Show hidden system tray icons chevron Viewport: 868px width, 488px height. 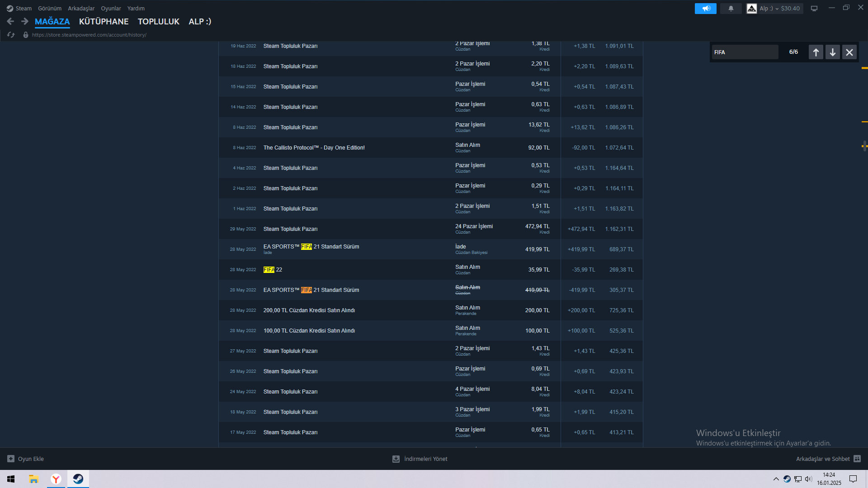[776, 479]
